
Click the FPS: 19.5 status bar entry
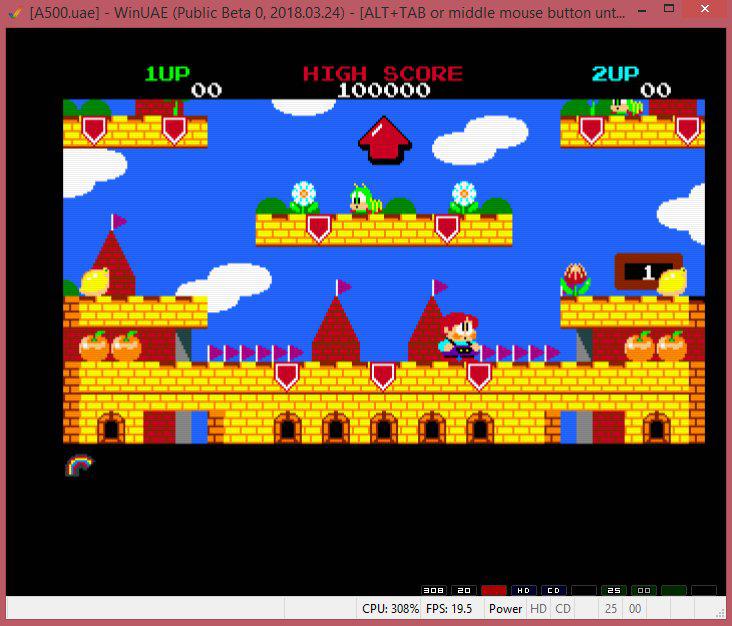coord(449,609)
